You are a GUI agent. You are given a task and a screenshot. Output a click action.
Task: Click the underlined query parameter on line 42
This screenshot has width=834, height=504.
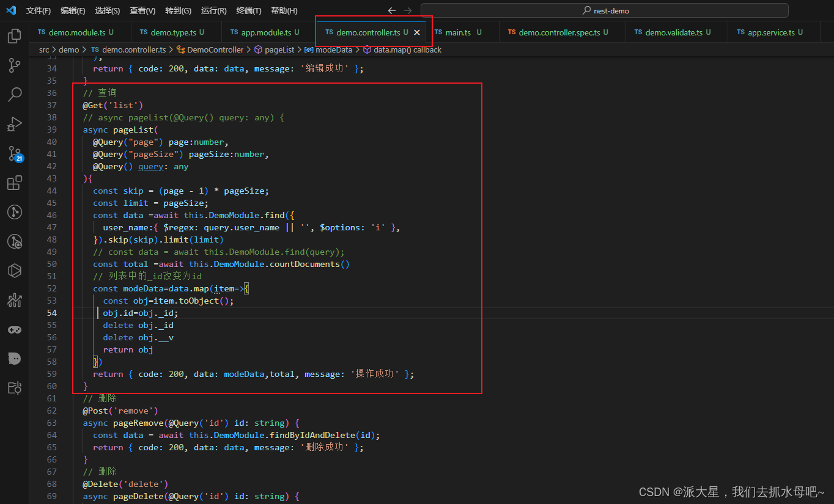point(150,166)
